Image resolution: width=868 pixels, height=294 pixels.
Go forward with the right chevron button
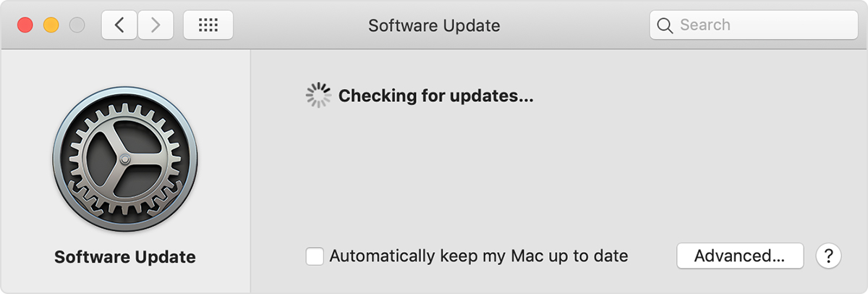pyautogui.click(x=155, y=25)
